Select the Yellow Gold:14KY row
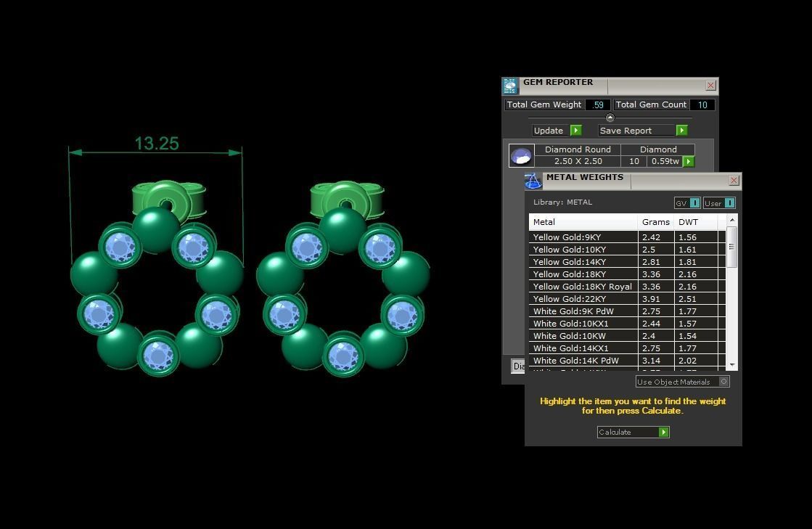812x529 pixels. (627, 262)
